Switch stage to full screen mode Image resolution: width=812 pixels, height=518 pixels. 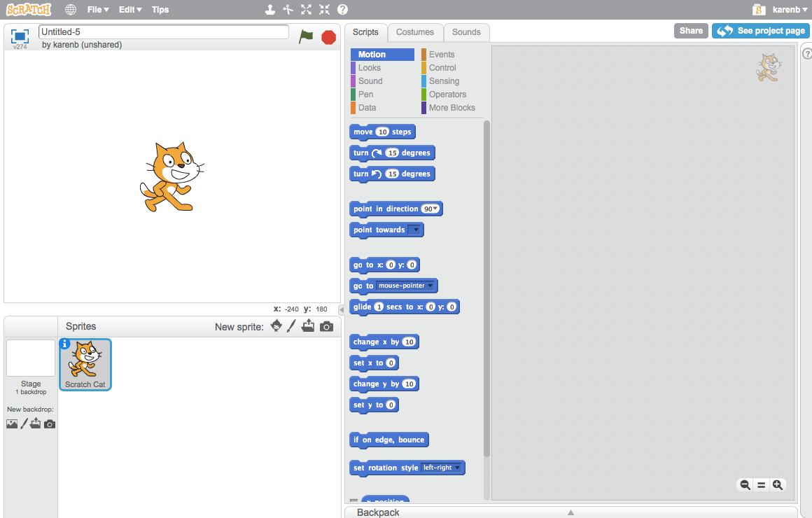pyautogui.click(x=20, y=36)
